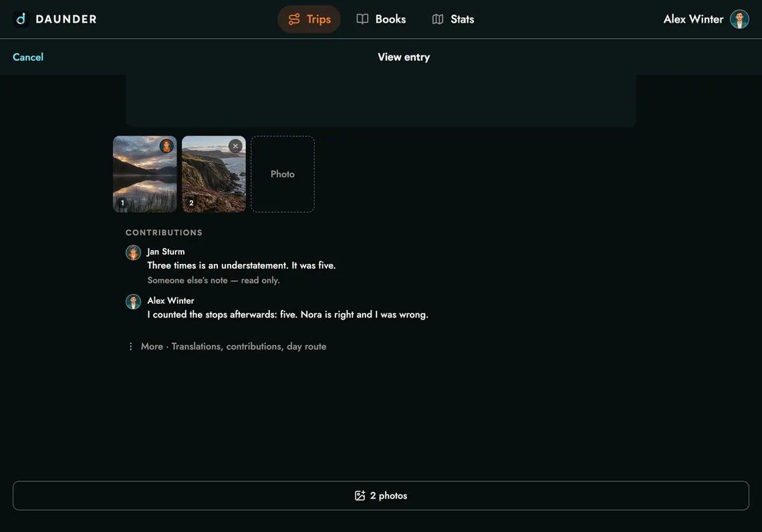Select Jan Sturm's name in contributions
The height and width of the screenshot is (532, 762).
[x=166, y=252]
